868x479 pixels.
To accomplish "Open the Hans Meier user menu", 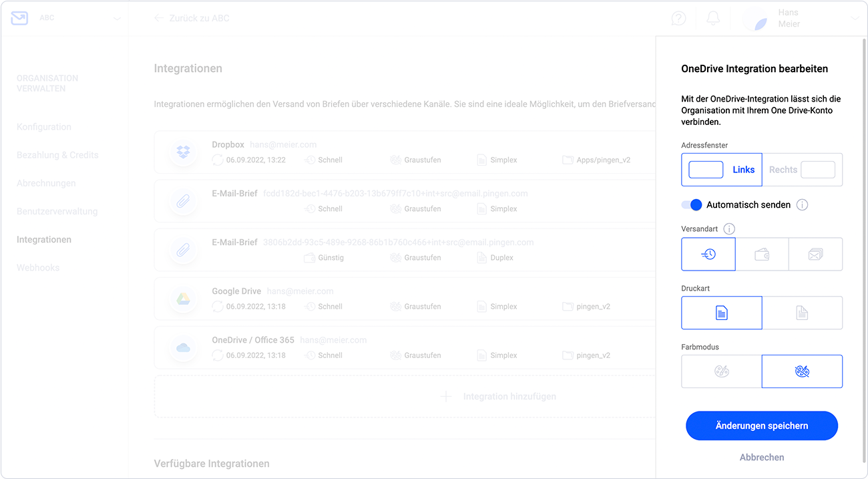I will 801,18.
